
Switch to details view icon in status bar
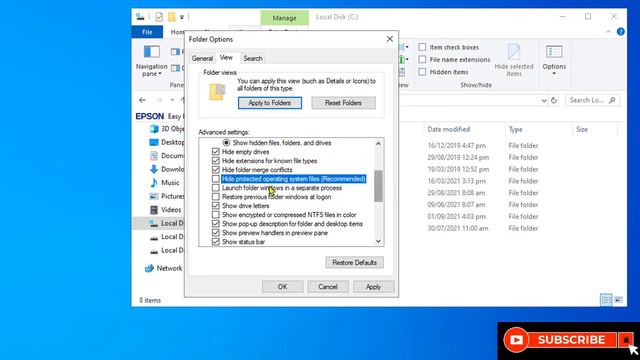tap(606, 300)
